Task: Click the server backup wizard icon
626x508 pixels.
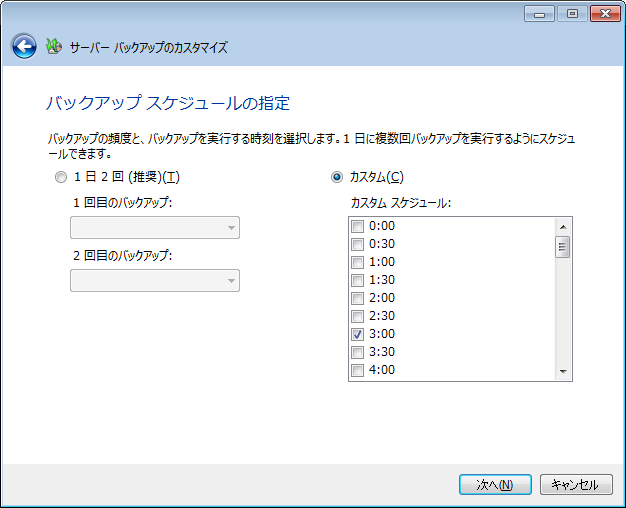Action: pyautogui.click(x=54, y=46)
